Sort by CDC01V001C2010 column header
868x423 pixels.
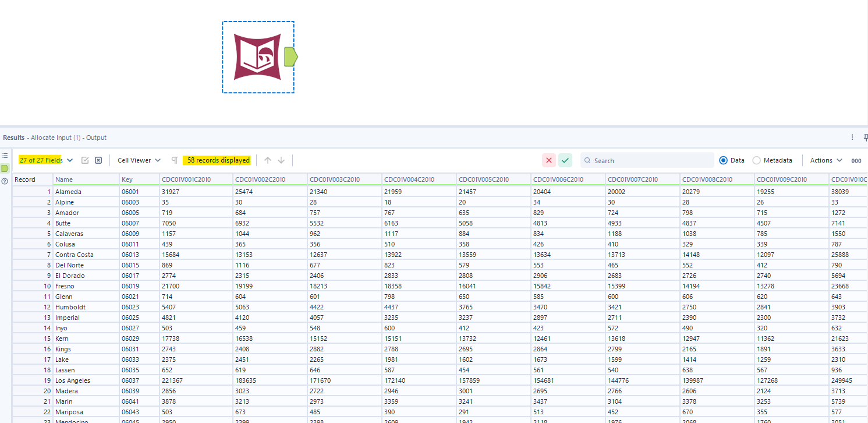tap(196, 179)
